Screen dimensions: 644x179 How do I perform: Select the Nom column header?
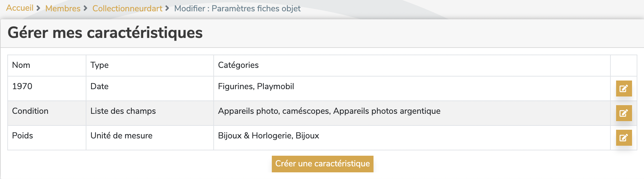click(47, 66)
